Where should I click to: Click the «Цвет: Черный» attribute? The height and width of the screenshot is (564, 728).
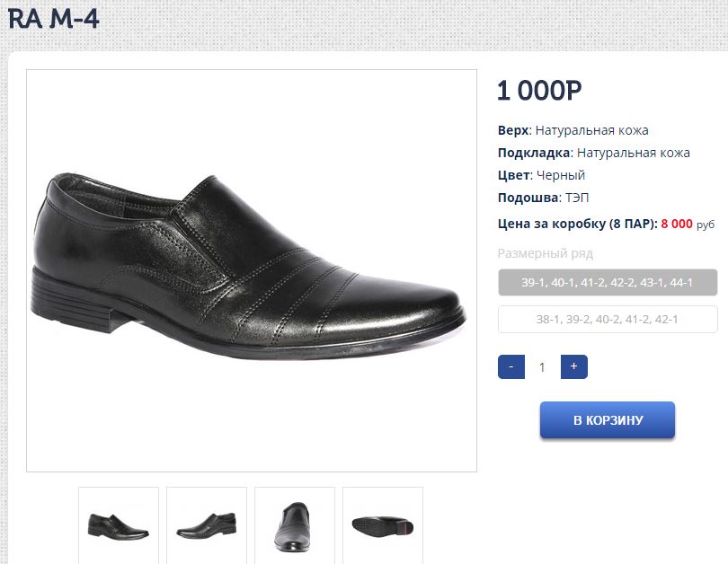(541, 175)
